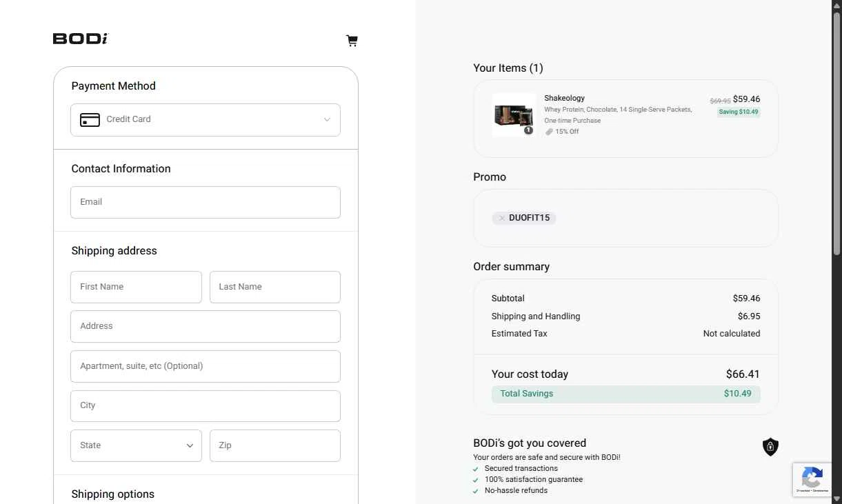The height and width of the screenshot is (504, 842).
Task: Click the Apartment, suite optional field
Action: click(206, 366)
